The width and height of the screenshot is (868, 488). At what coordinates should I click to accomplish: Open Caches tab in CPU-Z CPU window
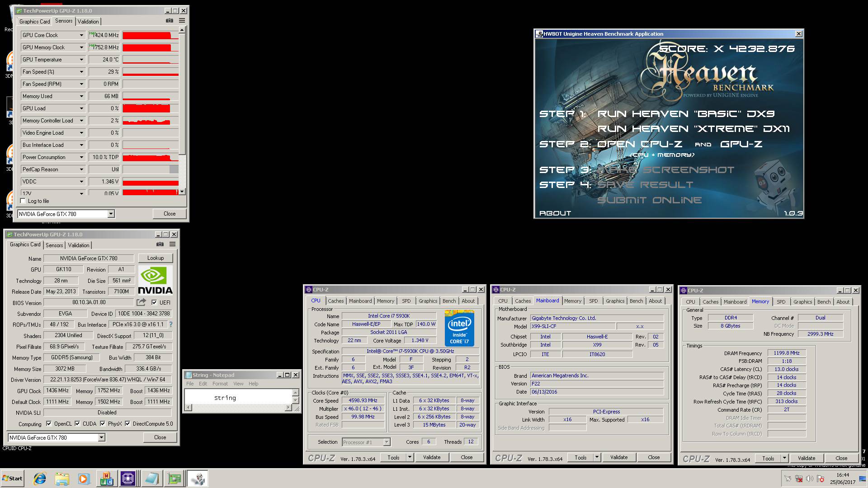click(335, 301)
